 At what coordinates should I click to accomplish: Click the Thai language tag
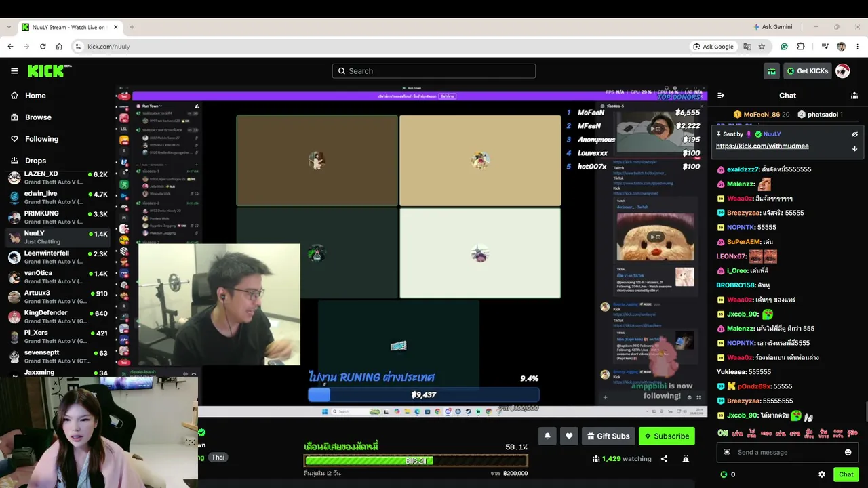coord(218,457)
